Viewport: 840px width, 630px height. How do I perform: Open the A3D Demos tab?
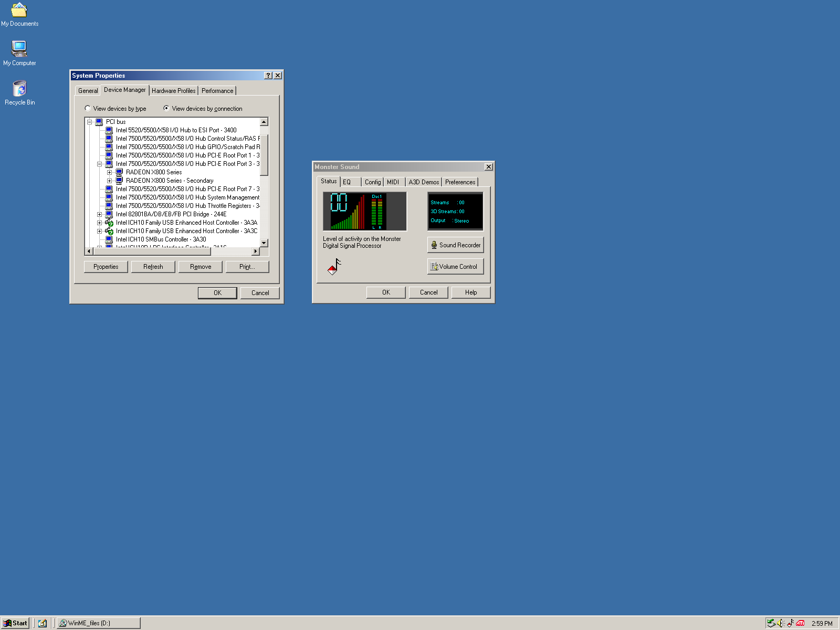pos(423,182)
